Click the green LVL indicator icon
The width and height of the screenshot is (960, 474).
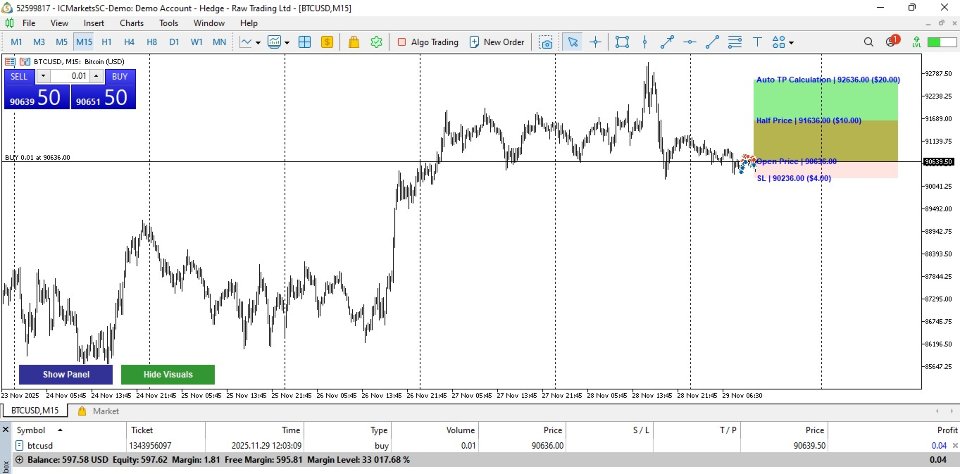point(916,42)
